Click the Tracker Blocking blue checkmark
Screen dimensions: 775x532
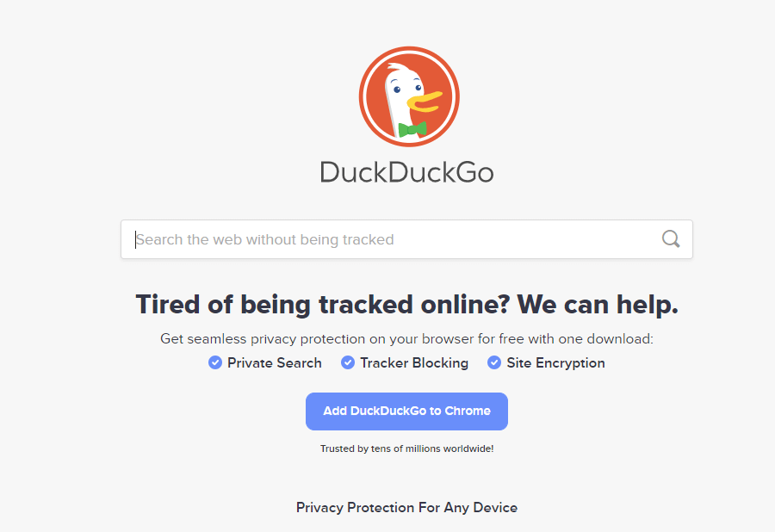point(348,362)
